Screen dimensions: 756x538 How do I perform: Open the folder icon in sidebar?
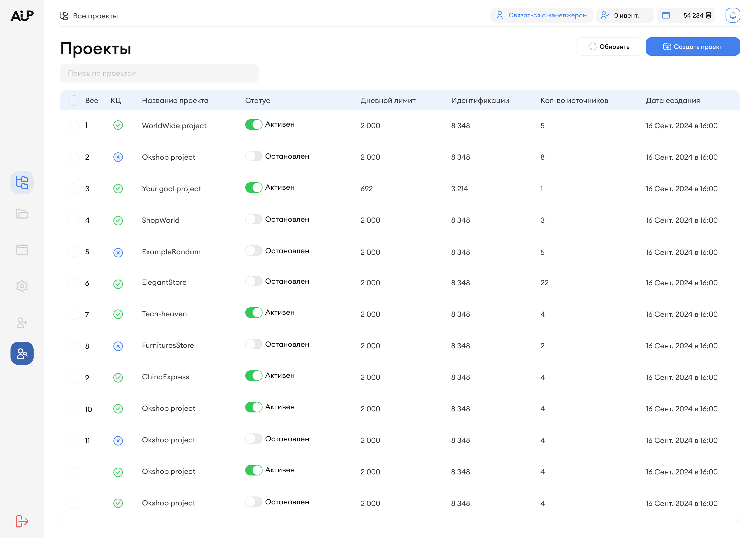point(22,214)
